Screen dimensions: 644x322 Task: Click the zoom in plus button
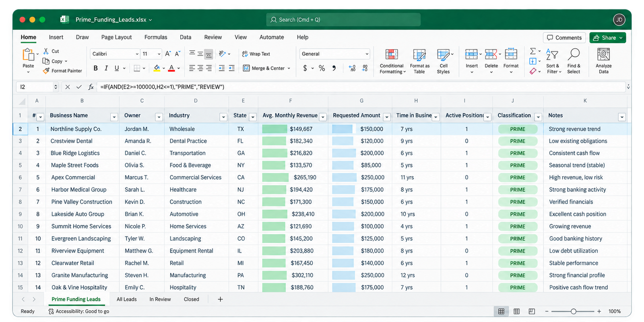599,312
